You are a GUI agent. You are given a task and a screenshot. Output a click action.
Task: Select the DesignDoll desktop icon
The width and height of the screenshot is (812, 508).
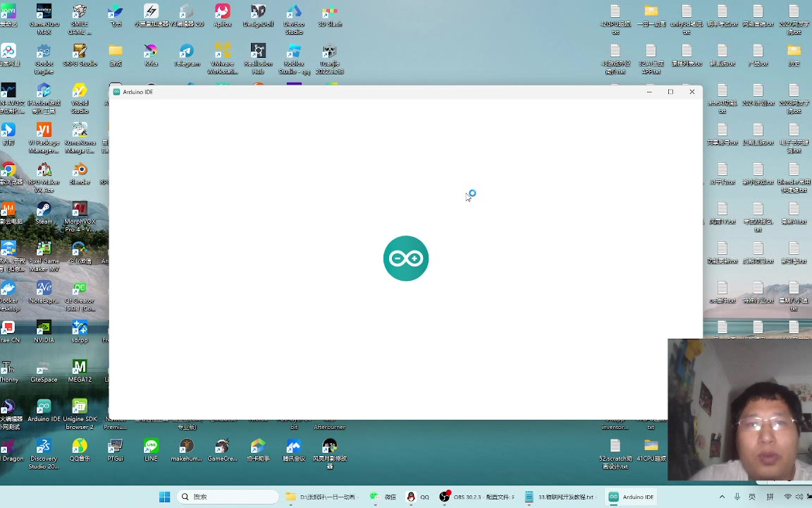tap(258, 16)
